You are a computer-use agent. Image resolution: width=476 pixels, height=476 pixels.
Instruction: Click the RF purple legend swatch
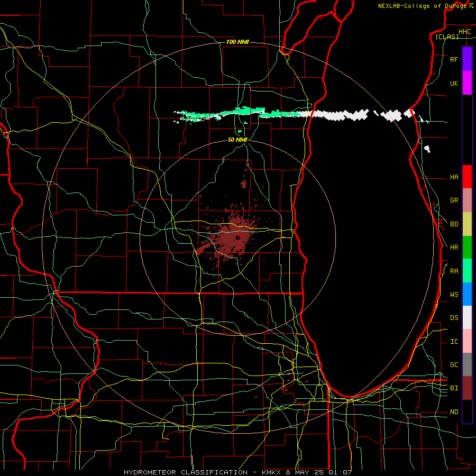(x=467, y=59)
